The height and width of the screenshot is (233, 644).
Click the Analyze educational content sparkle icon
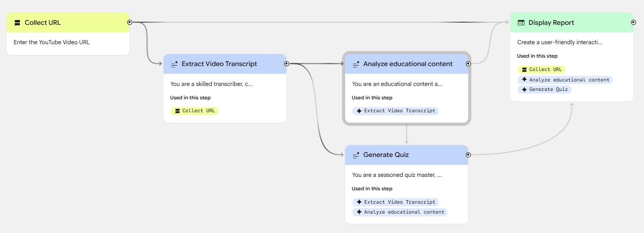pyautogui.click(x=355, y=64)
